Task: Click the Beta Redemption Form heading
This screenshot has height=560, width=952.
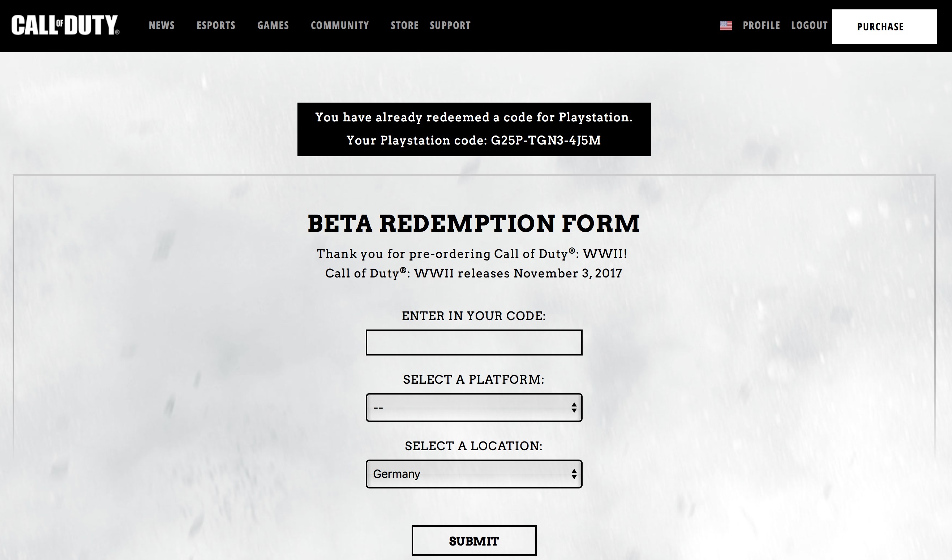Action: pos(474,223)
